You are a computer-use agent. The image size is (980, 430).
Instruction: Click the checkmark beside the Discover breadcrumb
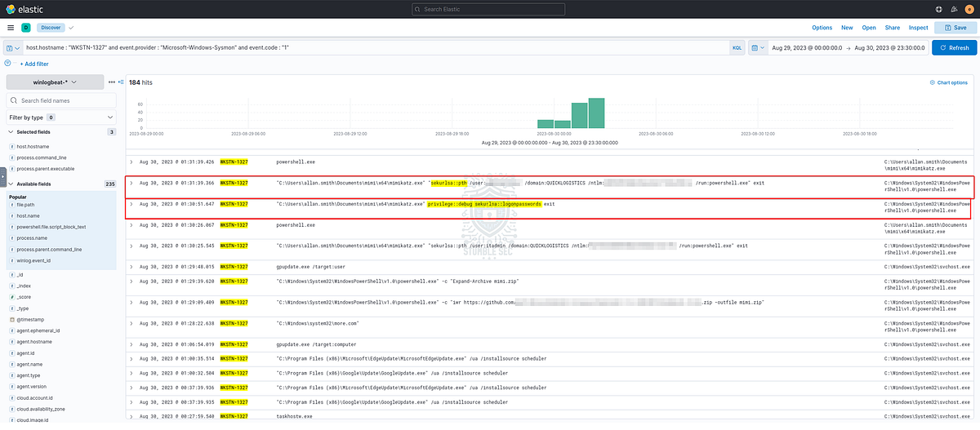[71, 27]
